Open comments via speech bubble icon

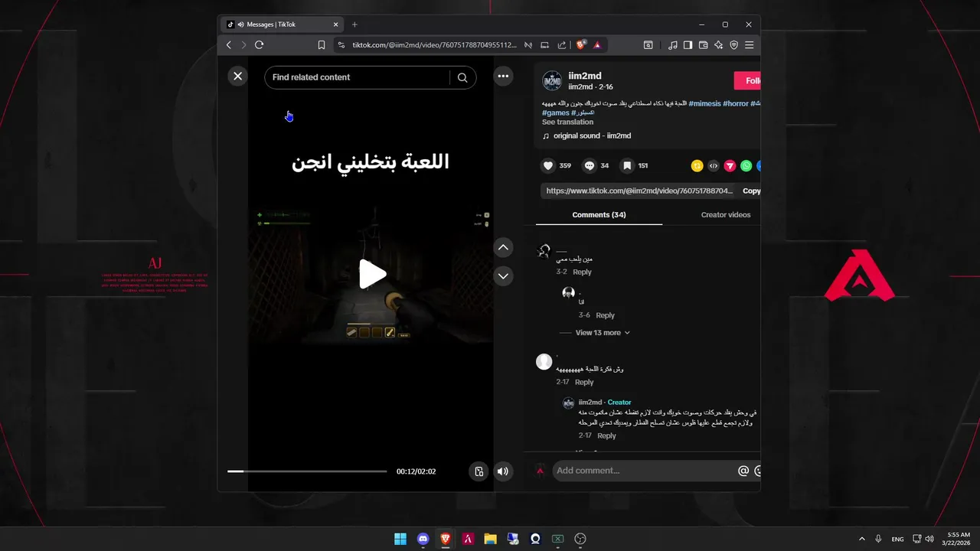pos(590,165)
